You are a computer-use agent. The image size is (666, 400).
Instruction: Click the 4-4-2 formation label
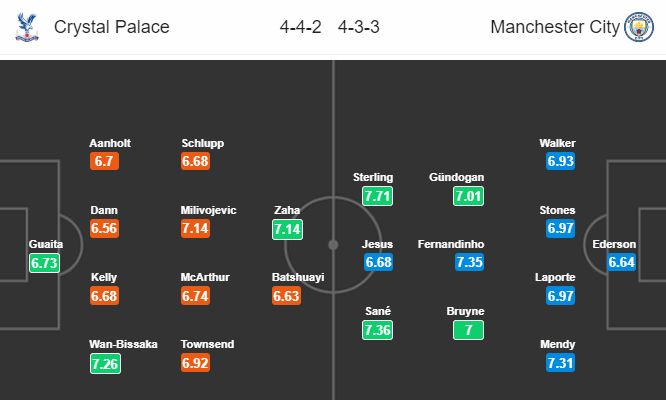(300, 27)
